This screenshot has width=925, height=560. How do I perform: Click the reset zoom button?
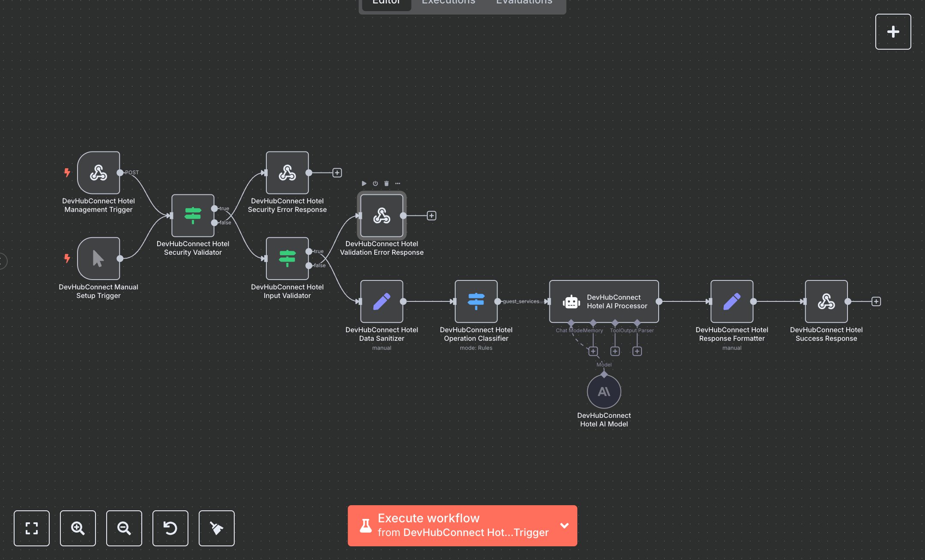tap(170, 528)
